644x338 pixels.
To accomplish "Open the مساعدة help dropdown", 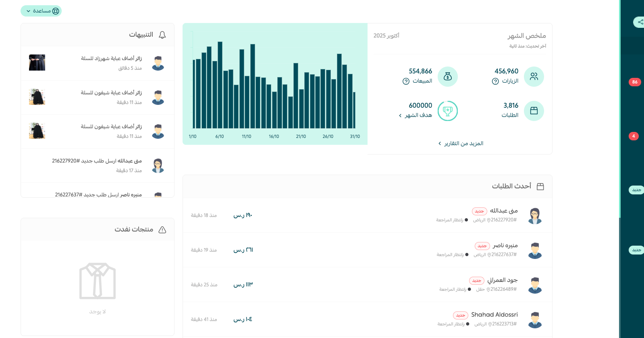I will point(41,11).
